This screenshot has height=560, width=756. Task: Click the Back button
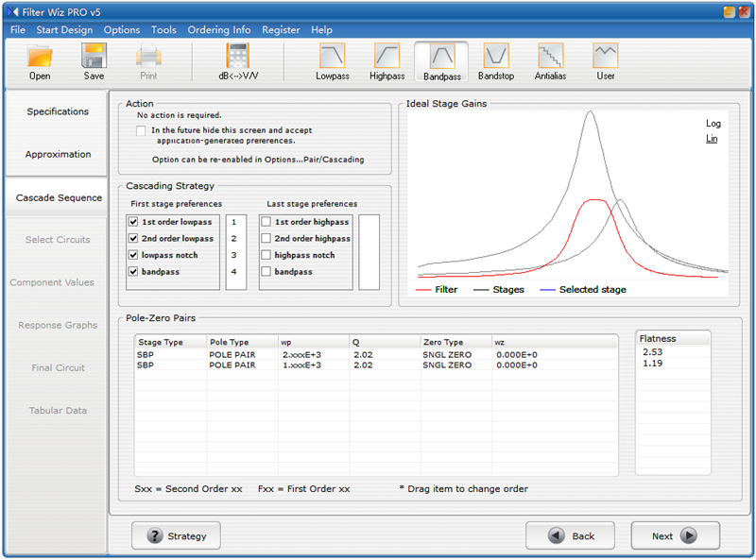(x=570, y=535)
